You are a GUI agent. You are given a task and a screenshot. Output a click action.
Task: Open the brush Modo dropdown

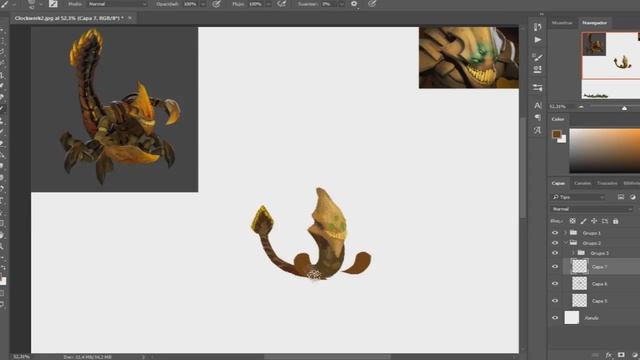tap(118, 4)
